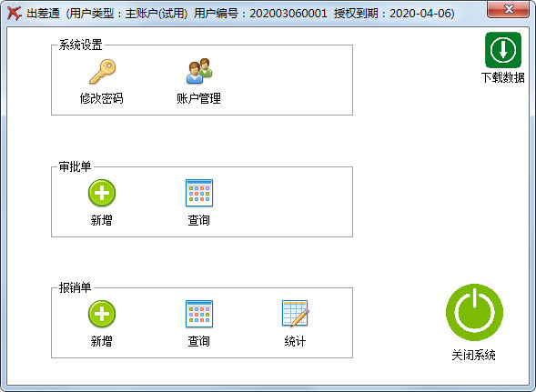Image resolution: width=536 pixels, height=392 pixels.
Task: Click the green plus icon under 审批单
Action: pos(102,193)
